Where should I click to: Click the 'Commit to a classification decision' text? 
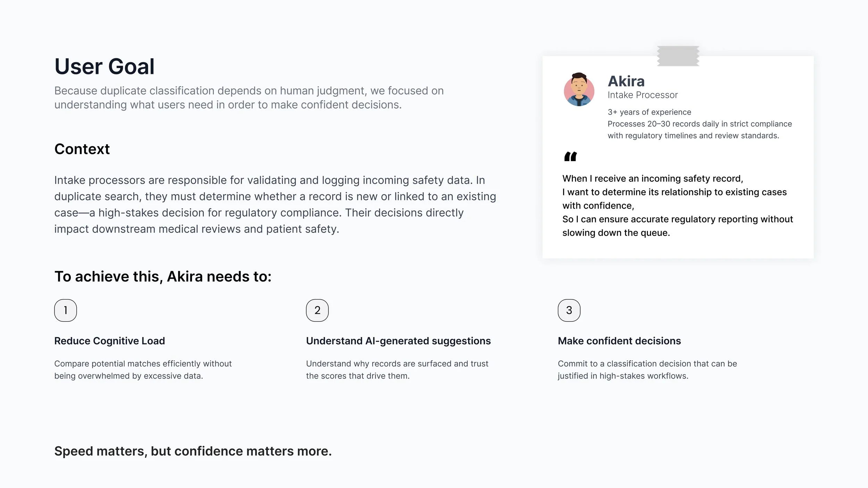647,370
